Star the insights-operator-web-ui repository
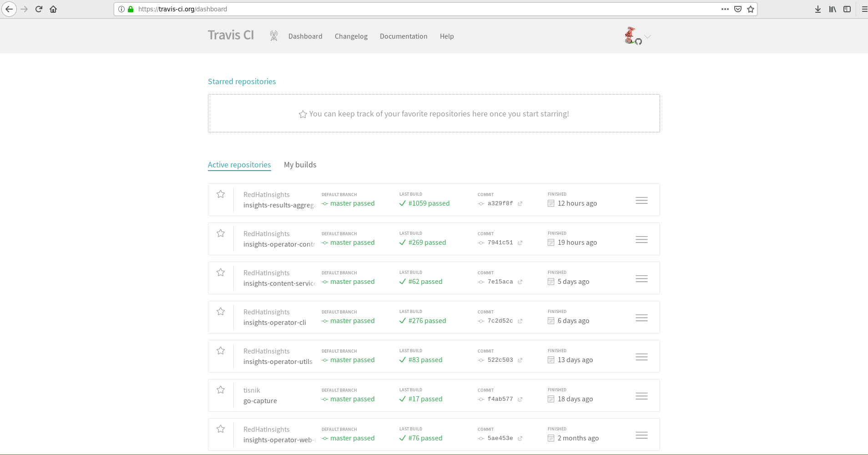The image size is (868, 455). pos(221,429)
